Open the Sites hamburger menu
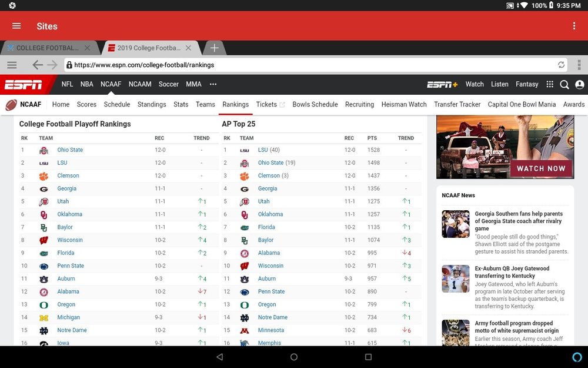The image size is (588, 368). (16, 26)
